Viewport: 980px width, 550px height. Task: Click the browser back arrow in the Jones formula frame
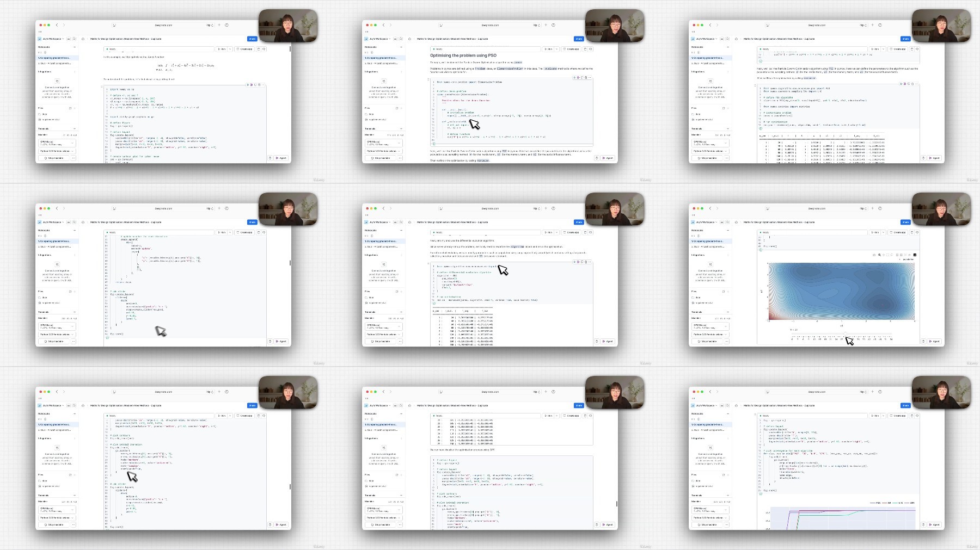pos(57,25)
